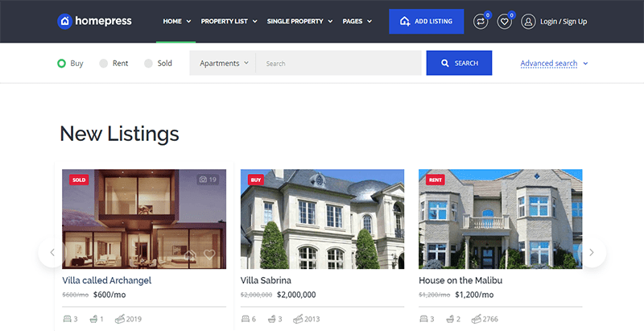The width and height of the screenshot is (644, 331).
Task: Expand the Advanced search options
Action: pos(554,64)
